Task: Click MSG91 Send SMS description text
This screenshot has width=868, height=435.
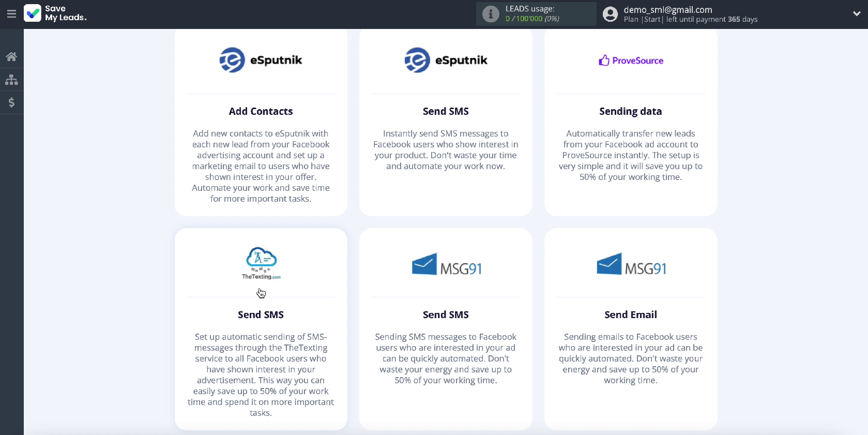Action: point(446,358)
